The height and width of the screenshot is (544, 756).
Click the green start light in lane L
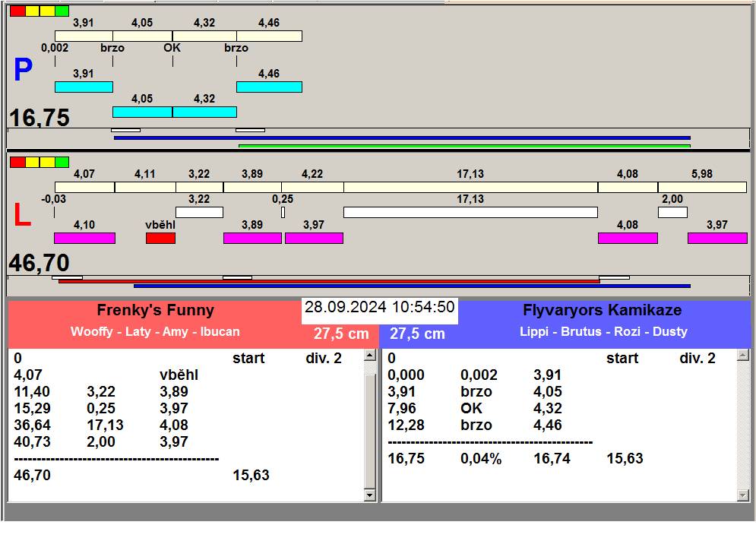pyautogui.click(x=62, y=162)
